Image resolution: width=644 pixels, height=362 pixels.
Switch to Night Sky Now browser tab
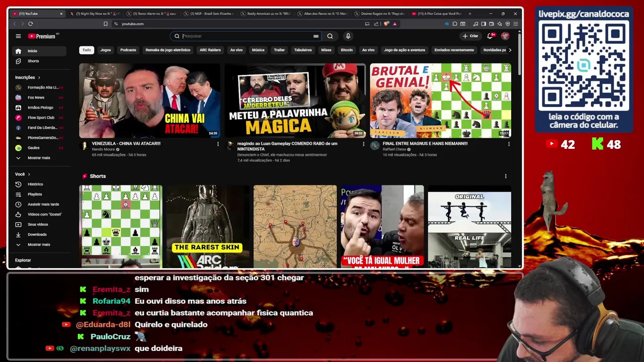pos(96,14)
